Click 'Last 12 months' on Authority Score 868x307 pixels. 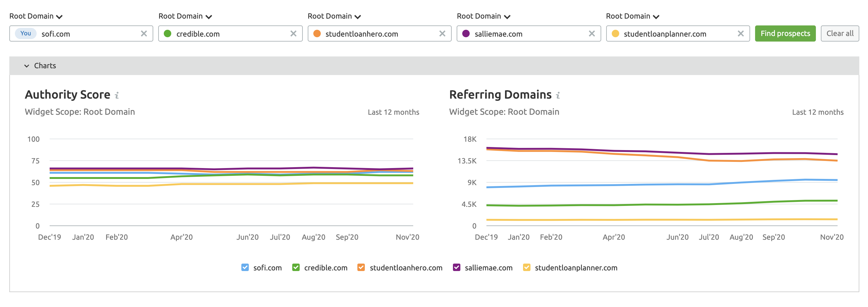click(394, 112)
